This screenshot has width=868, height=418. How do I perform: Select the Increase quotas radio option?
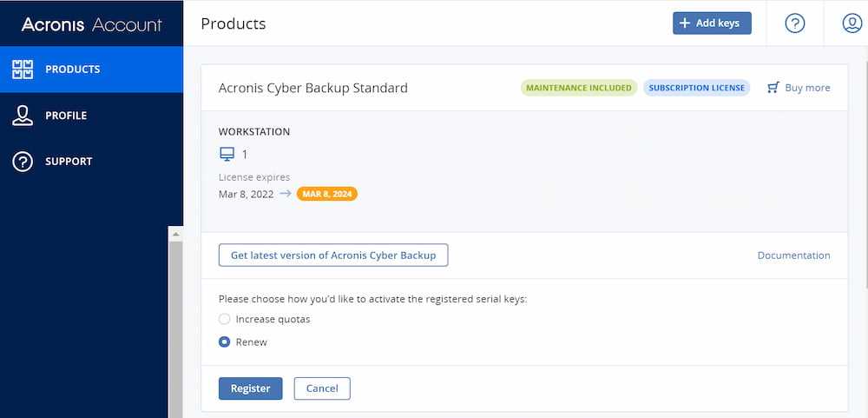[225, 319]
